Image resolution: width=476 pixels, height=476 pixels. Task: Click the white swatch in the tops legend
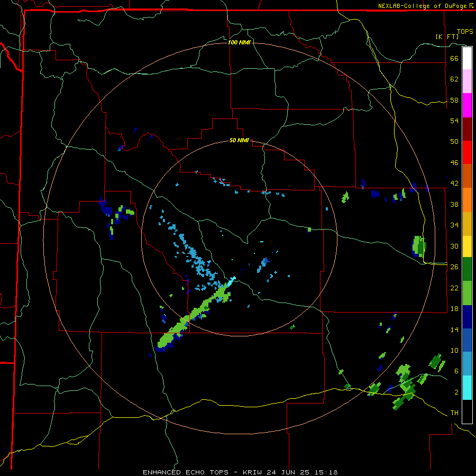coord(467,58)
